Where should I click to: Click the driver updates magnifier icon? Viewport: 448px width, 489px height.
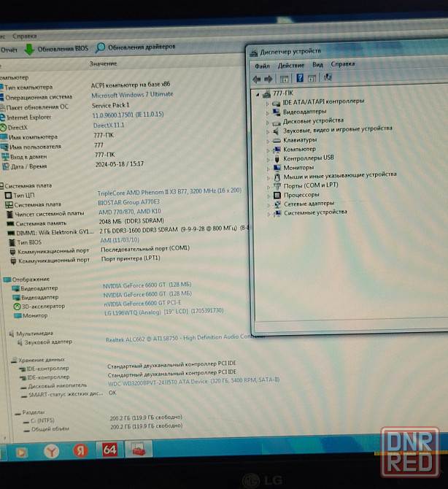click(x=100, y=47)
